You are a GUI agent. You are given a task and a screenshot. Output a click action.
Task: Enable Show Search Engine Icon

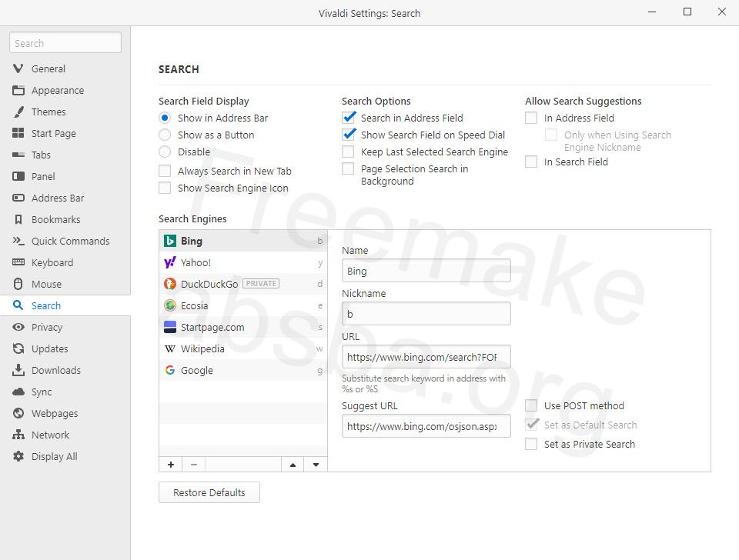pos(165,188)
